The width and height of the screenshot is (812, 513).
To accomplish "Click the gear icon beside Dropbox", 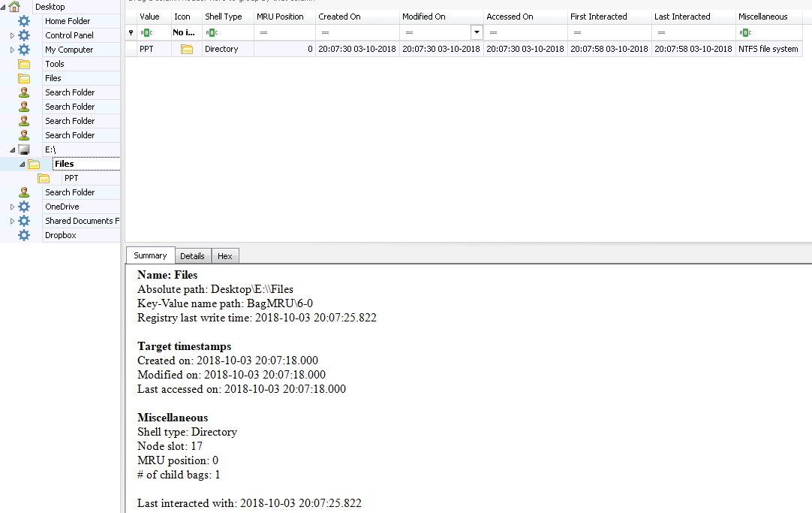I will point(24,235).
